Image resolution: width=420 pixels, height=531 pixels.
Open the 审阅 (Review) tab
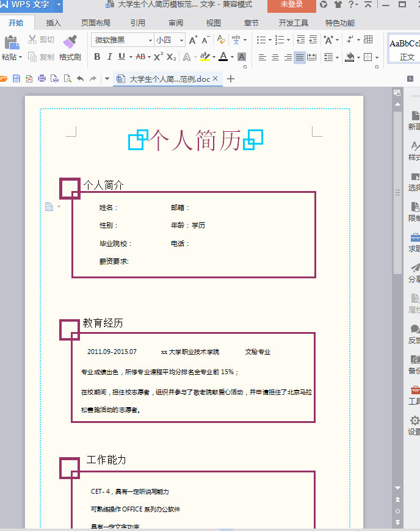(x=176, y=23)
